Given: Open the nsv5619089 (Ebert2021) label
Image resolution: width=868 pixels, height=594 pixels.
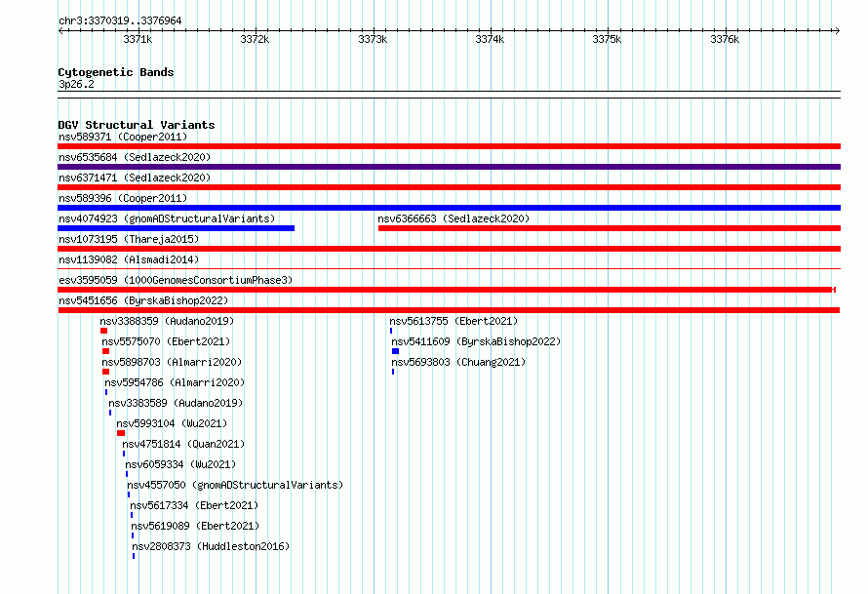Looking at the screenshot, I should [x=195, y=526].
